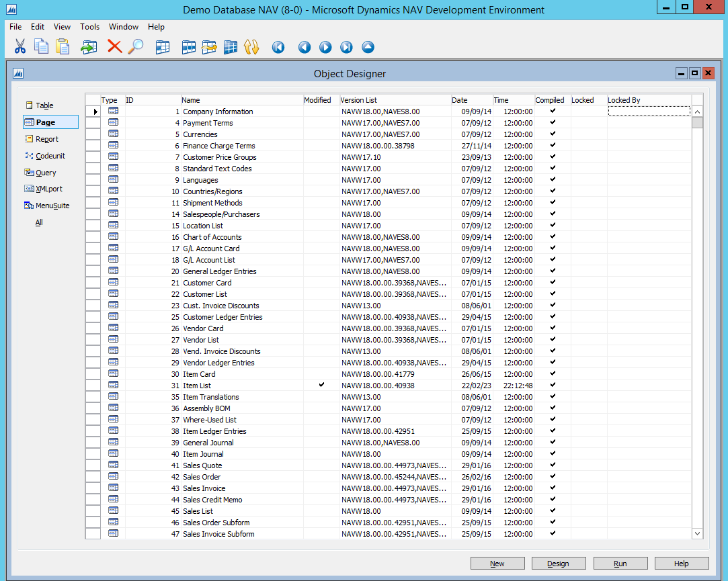Viewport: 728px width, 581px height.
Task: Toggle Compiled checkmark for Payment Terms
Action: (x=553, y=122)
